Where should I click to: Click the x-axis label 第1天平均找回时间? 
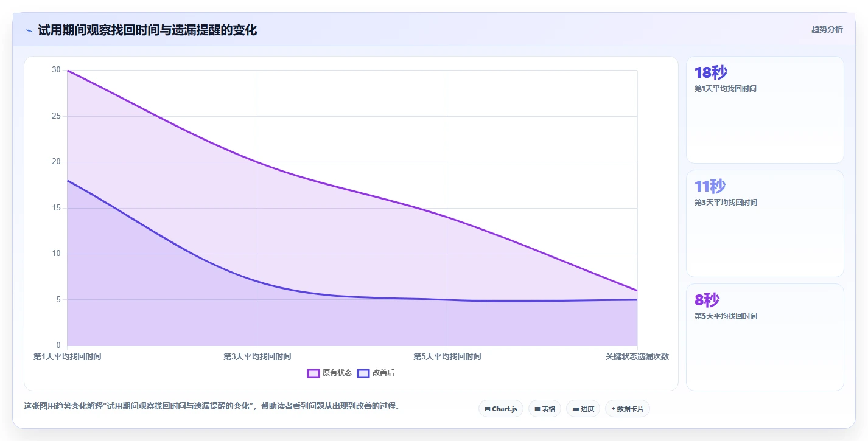pyautogui.click(x=67, y=356)
